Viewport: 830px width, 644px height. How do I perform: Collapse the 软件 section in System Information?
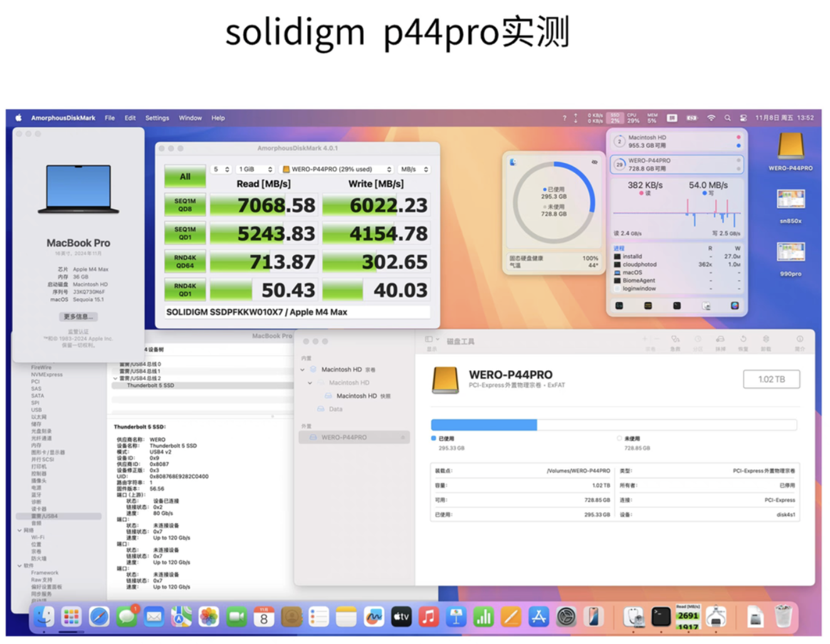click(x=19, y=566)
